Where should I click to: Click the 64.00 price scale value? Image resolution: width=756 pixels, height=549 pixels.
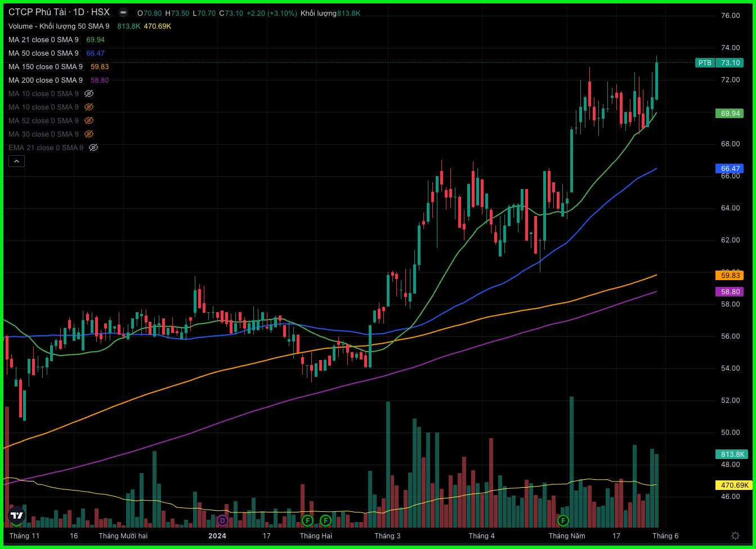(x=730, y=208)
